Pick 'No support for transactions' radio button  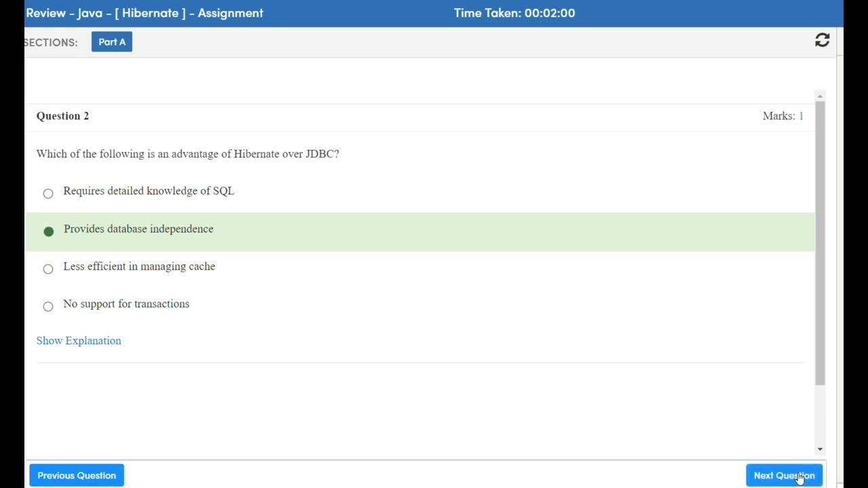point(48,306)
